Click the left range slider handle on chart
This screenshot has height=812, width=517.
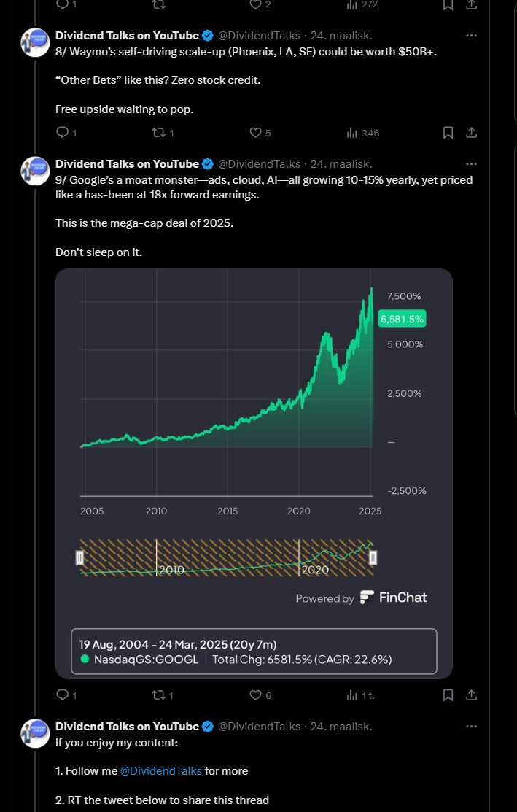coord(79,557)
